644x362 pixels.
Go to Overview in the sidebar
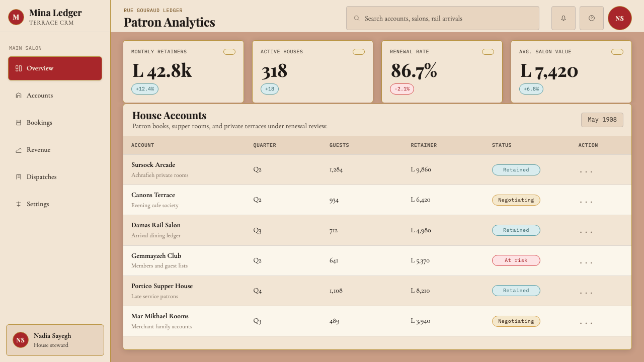(x=55, y=68)
